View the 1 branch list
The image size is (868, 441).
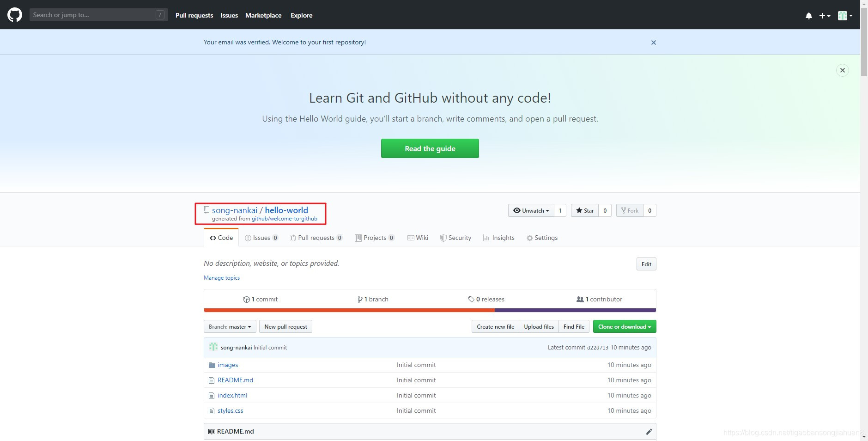click(373, 299)
